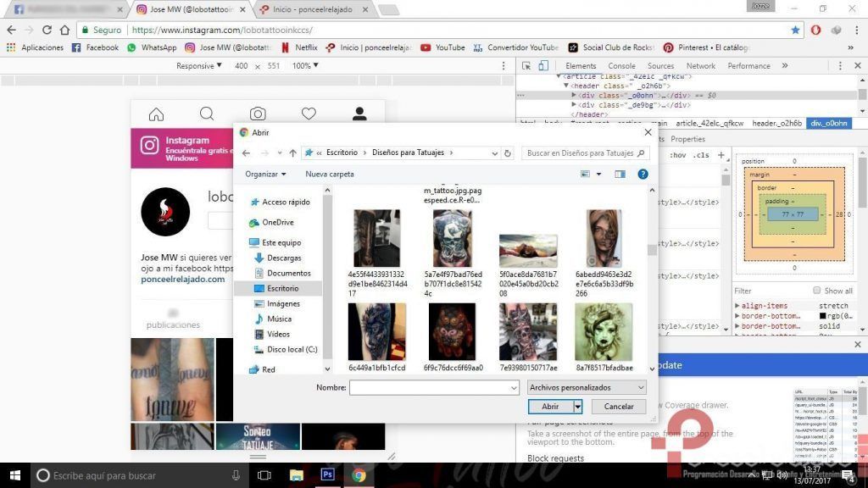
Task: Switch to the Performance tab
Action: pyautogui.click(x=749, y=66)
